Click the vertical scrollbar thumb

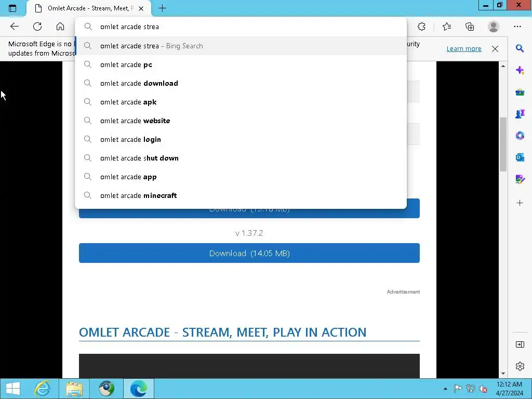[503, 144]
